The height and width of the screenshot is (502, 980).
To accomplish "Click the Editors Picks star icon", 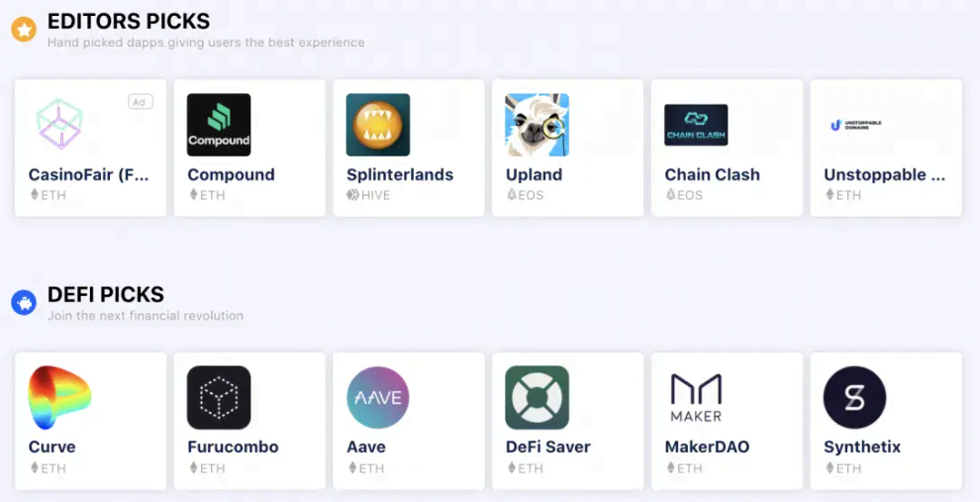I will point(24,30).
